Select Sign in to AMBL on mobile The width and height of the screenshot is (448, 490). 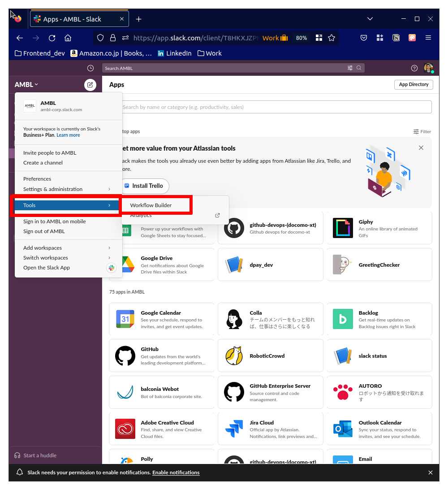tap(54, 221)
